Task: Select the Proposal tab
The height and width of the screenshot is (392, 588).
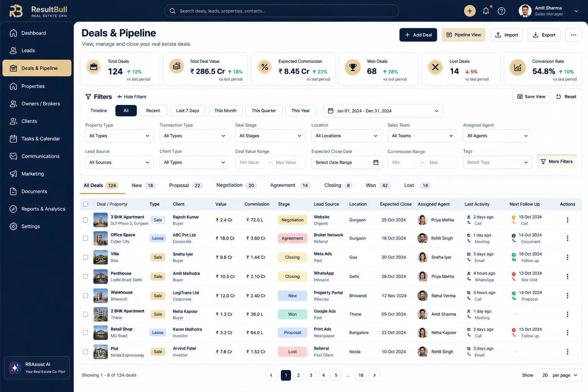Action: (185, 185)
